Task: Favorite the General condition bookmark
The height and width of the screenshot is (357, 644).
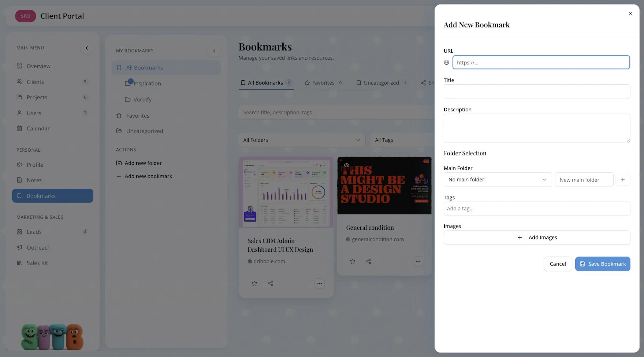Action: 353,261
